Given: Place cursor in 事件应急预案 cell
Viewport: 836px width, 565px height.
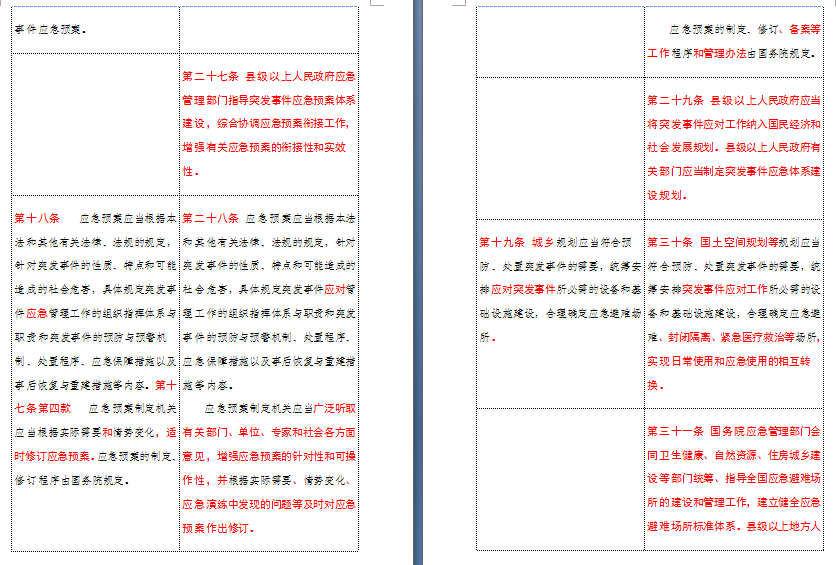Looking at the screenshot, I should click(x=50, y=29).
